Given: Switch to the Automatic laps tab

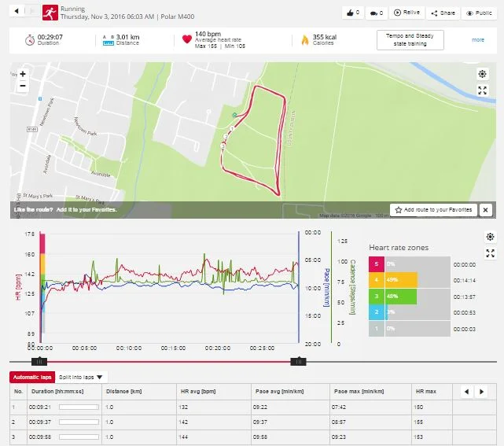Looking at the screenshot, I should [31, 378].
